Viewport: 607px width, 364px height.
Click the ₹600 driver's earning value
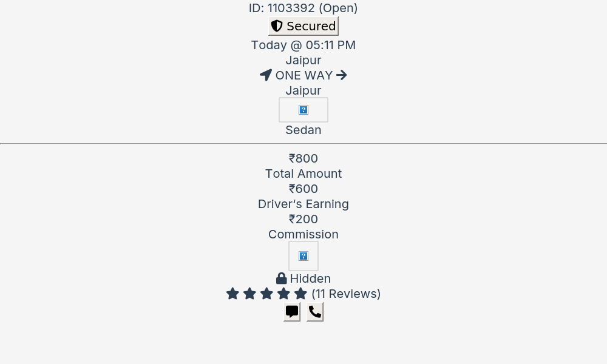coord(303,189)
